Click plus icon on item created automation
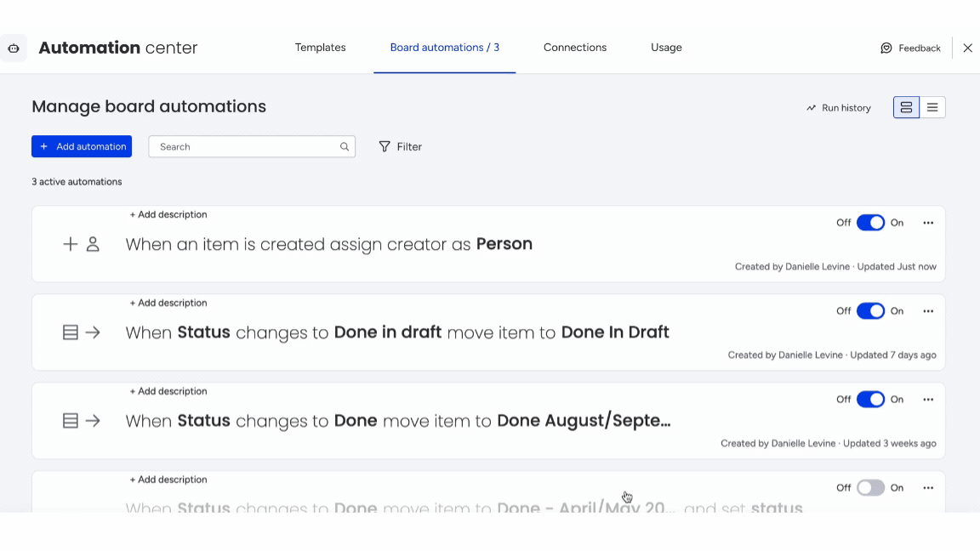This screenshot has width=980, height=551. click(x=70, y=244)
